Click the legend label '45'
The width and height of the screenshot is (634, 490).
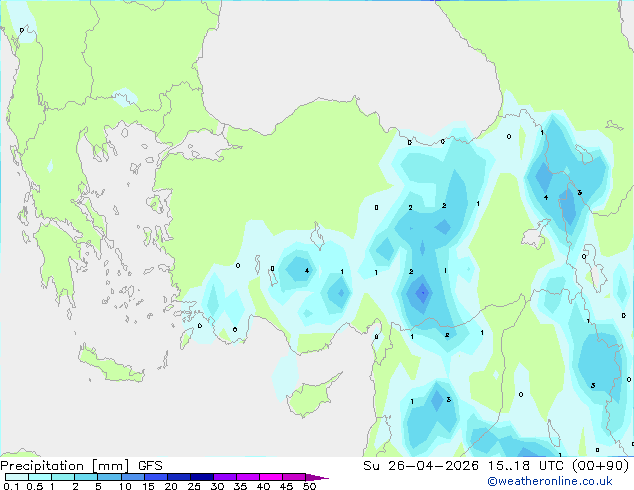(x=286, y=486)
